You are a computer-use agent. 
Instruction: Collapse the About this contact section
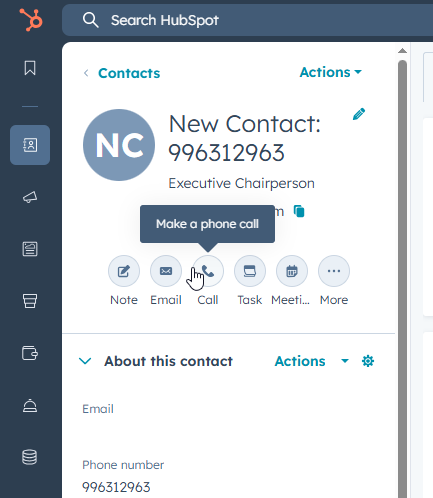(85, 361)
